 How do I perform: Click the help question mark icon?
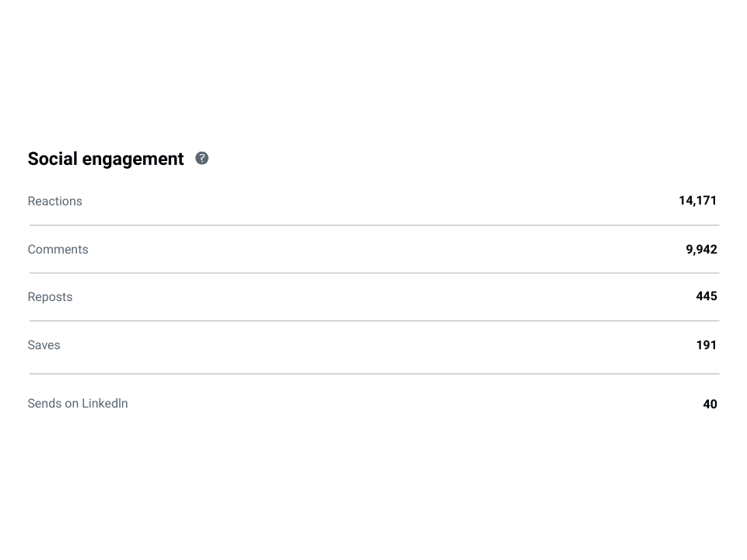[202, 158]
